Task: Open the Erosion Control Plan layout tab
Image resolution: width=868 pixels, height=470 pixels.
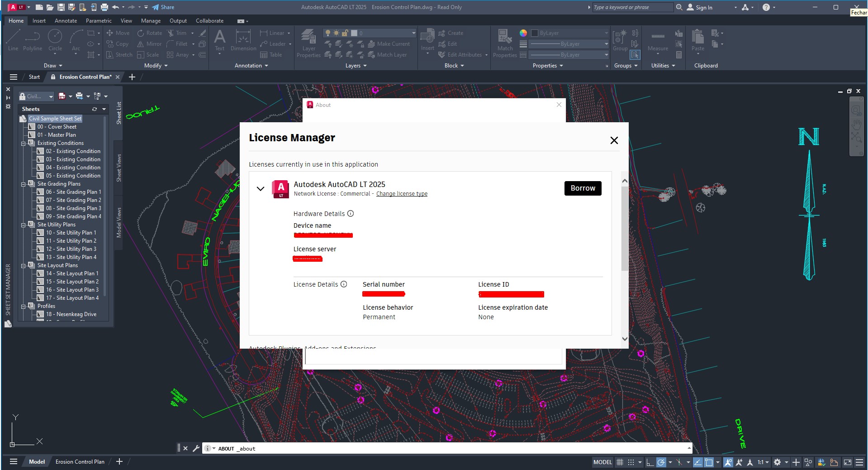Action: (x=80, y=462)
